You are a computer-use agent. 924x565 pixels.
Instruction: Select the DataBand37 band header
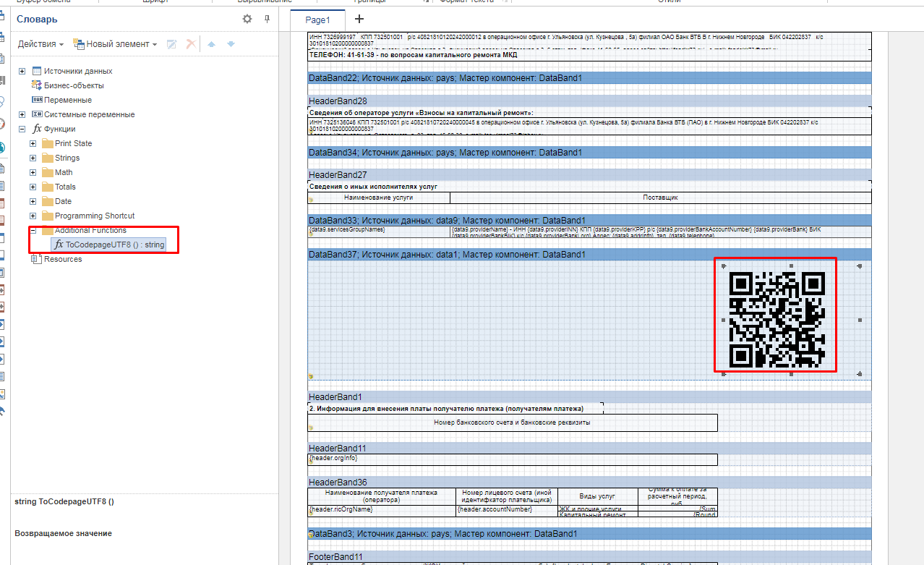coord(589,255)
